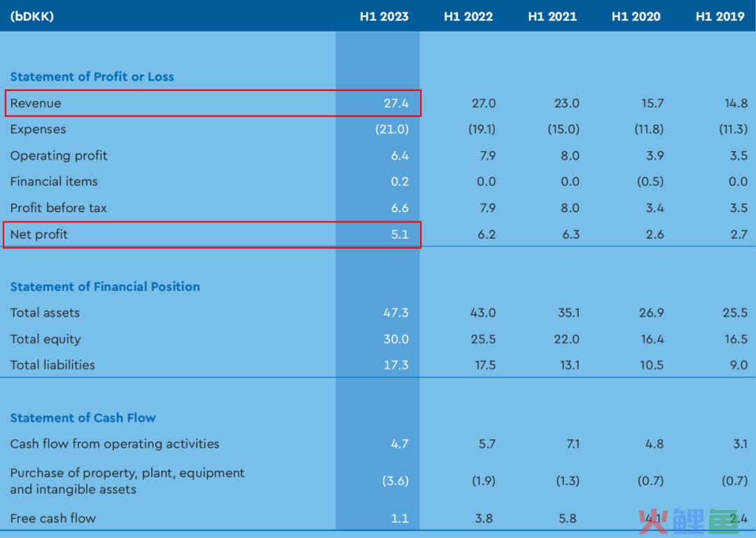Click the Total equity row label
The image size is (756, 538).
[x=45, y=339]
